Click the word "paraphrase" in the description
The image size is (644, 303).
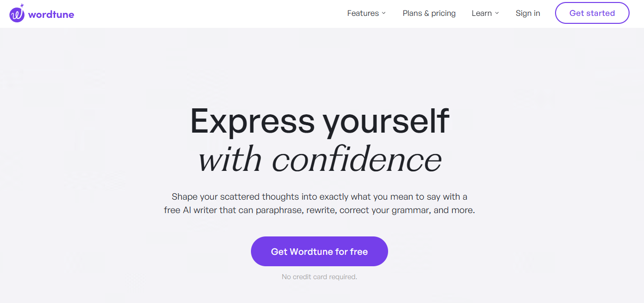pyautogui.click(x=279, y=210)
